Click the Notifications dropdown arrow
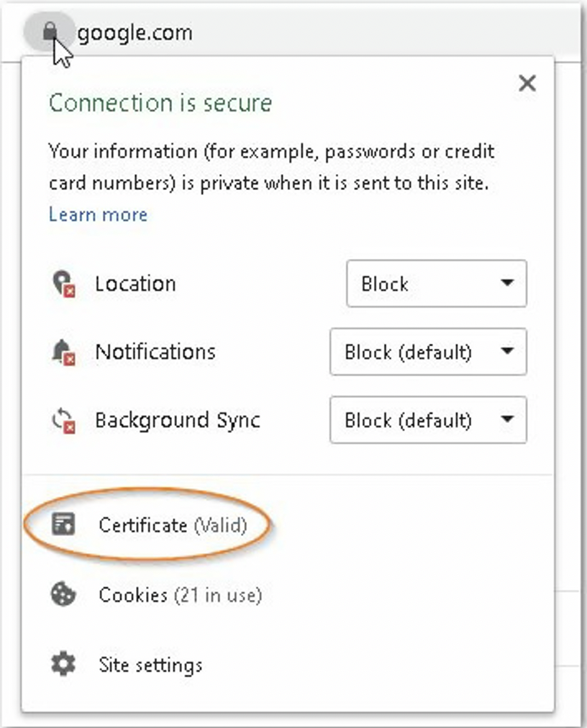The image size is (587, 728). [507, 351]
